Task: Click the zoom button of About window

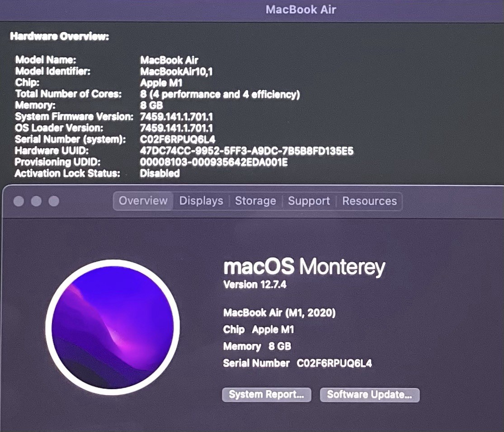Action: point(54,201)
